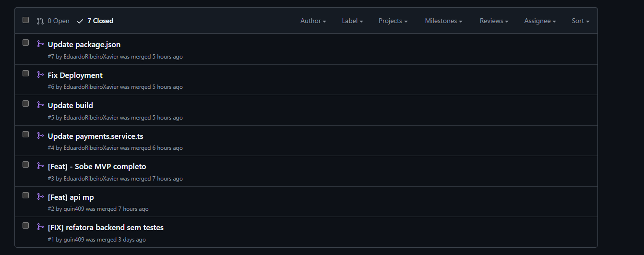Expand the Milestones filter dropdown
This screenshot has height=255, width=644.
(x=443, y=21)
